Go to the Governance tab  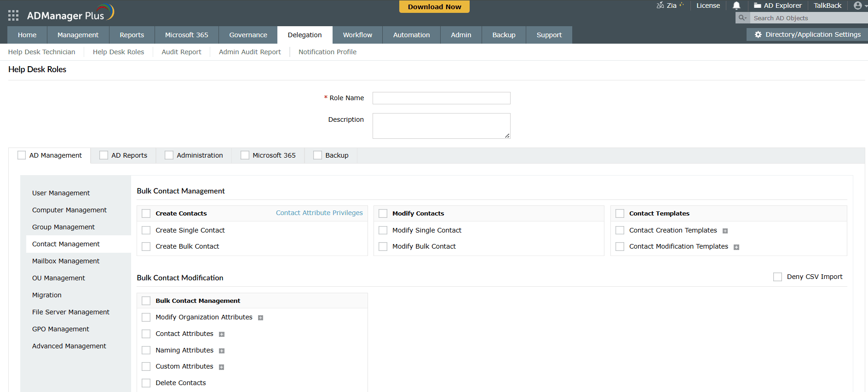point(248,35)
